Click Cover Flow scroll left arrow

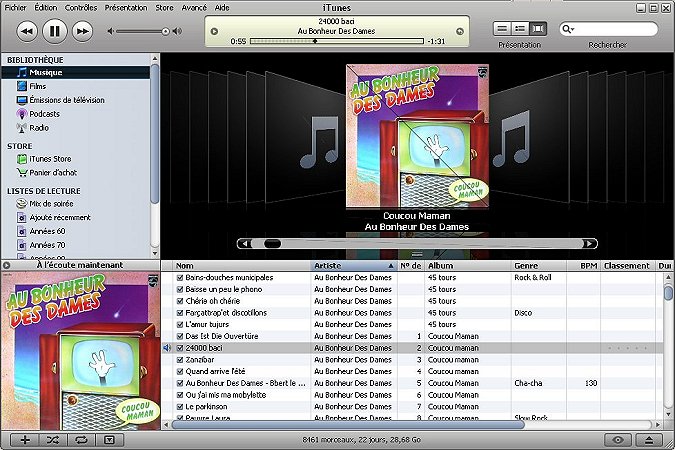click(x=245, y=244)
